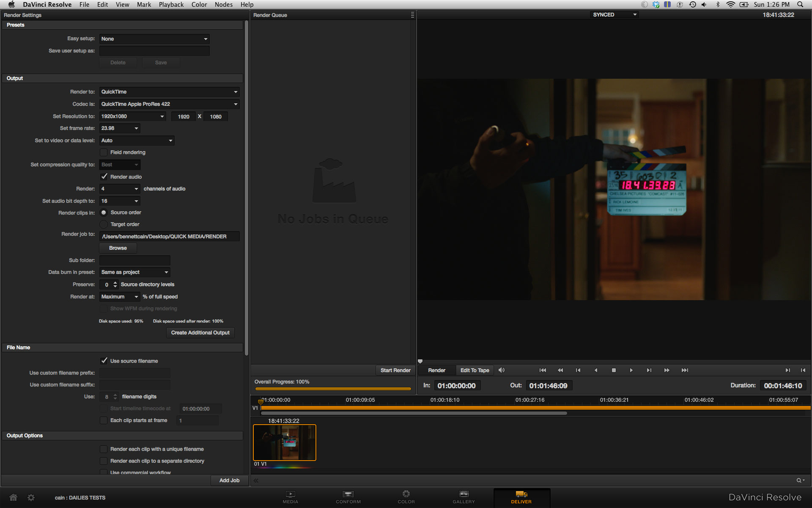Open project settings gear icon
The height and width of the screenshot is (508, 812).
point(31,497)
